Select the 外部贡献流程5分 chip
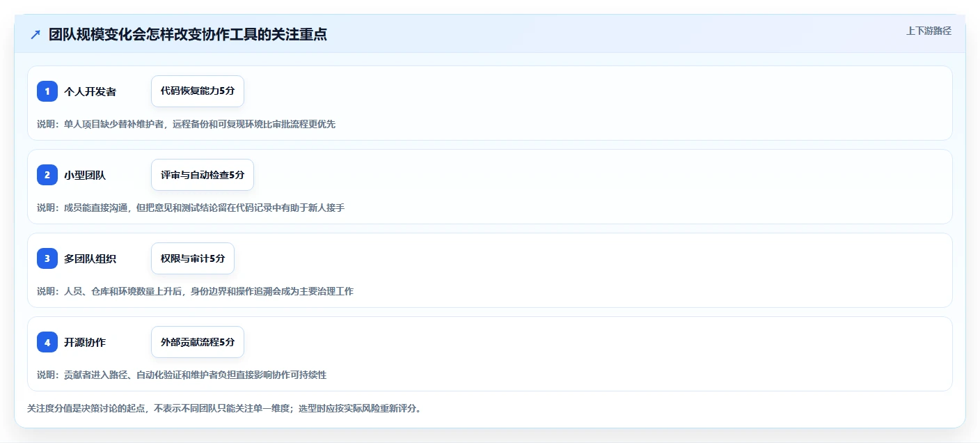 (x=198, y=342)
